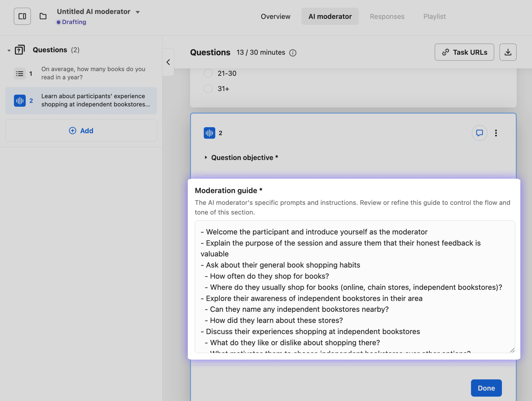This screenshot has width=532, height=401.
Task: Select the 21-30 radio option
Action: pyautogui.click(x=208, y=73)
